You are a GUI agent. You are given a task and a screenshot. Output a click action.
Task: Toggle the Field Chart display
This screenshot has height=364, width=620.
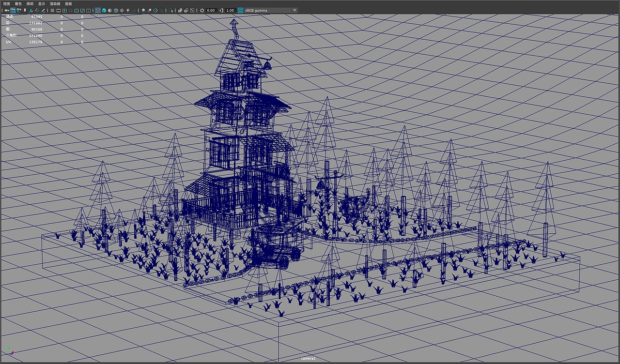click(x=77, y=10)
